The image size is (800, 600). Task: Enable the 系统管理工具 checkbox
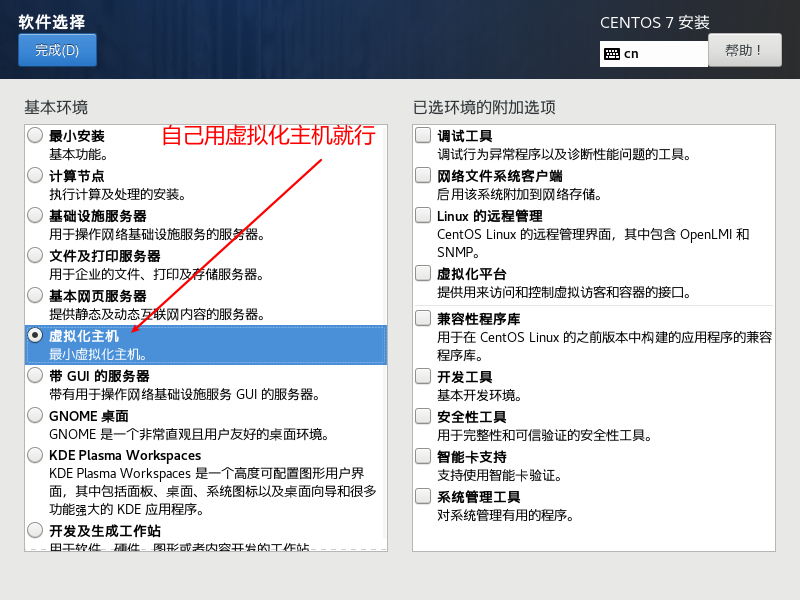click(x=423, y=496)
